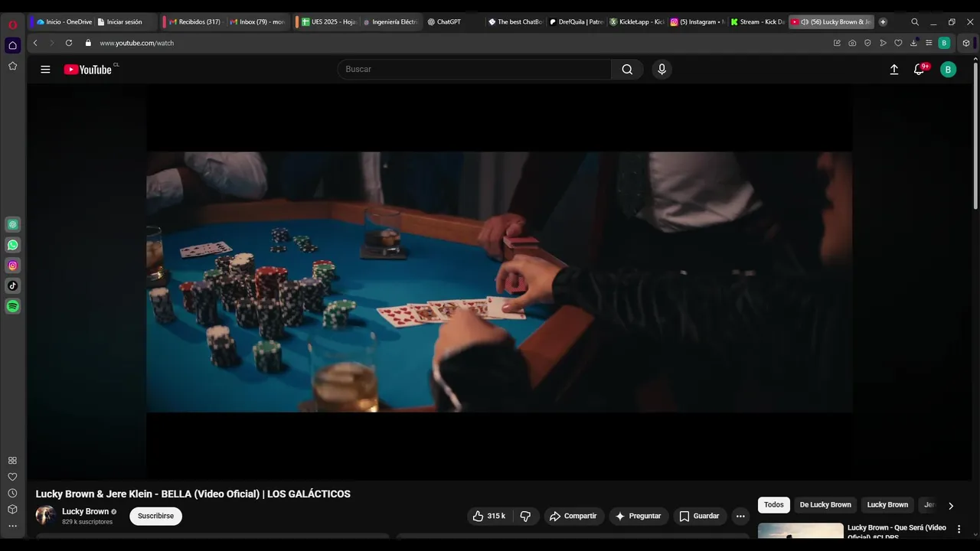Screen dimensions: 980x551
Task: Open the extensions cube in the toolbar
Action: pyautogui.click(x=966, y=43)
